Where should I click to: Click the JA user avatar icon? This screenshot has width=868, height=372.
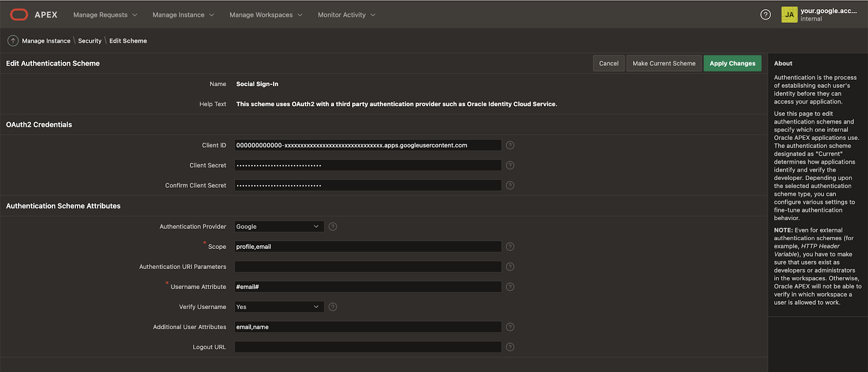(789, 15)
